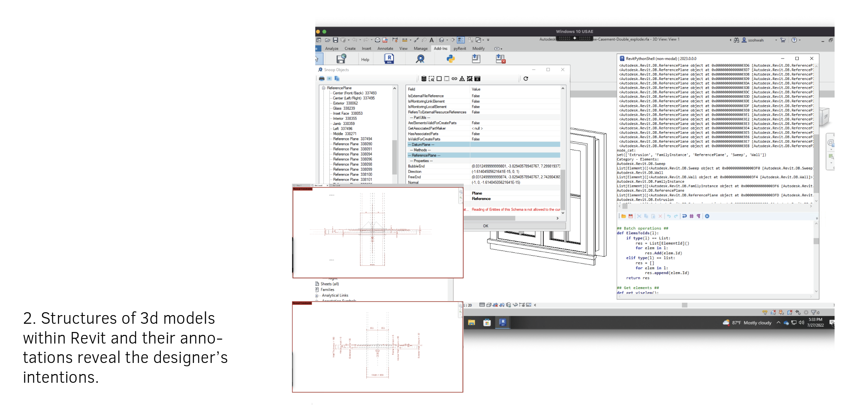Open the soohwah user account dropdown
This screenshot has height=405, width=868.
coord(776,40)
